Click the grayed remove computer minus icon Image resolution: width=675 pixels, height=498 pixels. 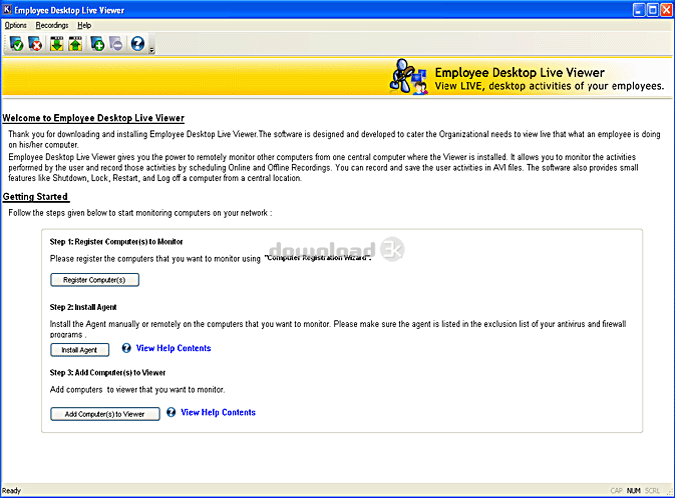pyautogui.click(x=116, y=44)
